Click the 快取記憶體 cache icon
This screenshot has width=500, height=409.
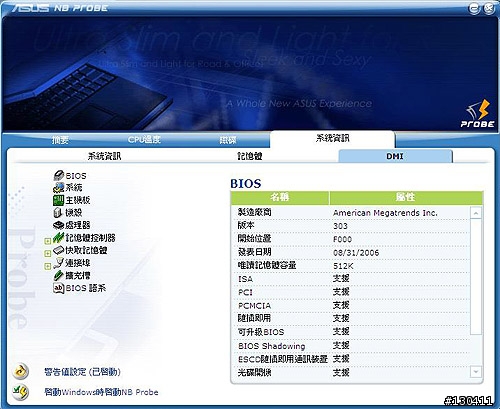58,250
